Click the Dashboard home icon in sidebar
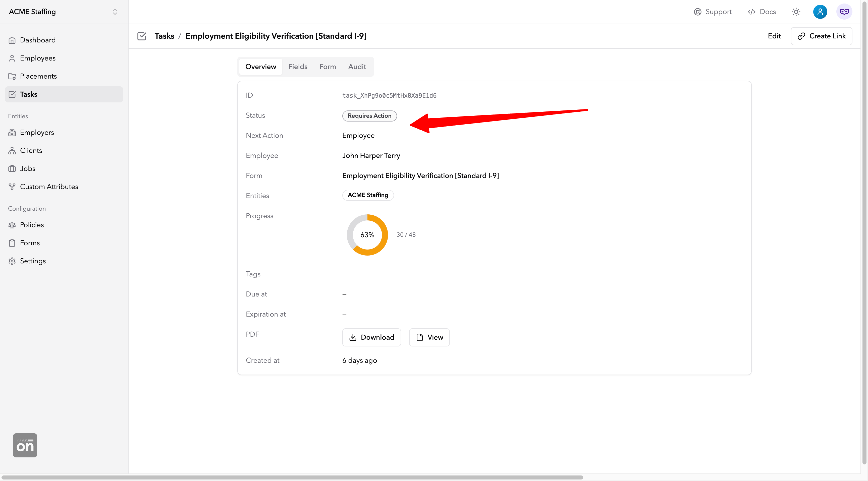This screenshot has width=868, height=481. [x=12, y=40]
